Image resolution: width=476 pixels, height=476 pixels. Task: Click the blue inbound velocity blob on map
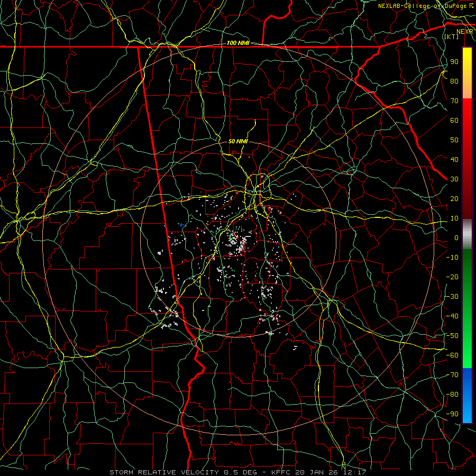181,225
